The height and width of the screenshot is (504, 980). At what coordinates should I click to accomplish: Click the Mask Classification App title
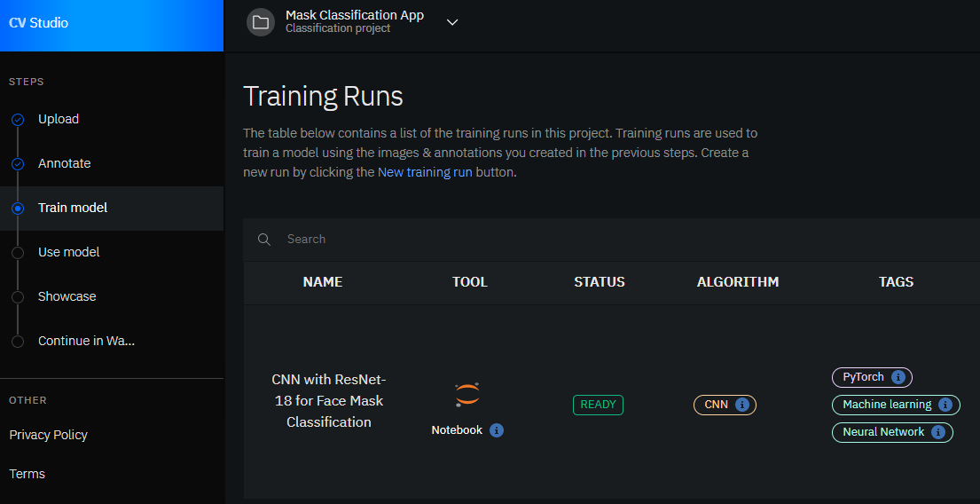(355, 16)
